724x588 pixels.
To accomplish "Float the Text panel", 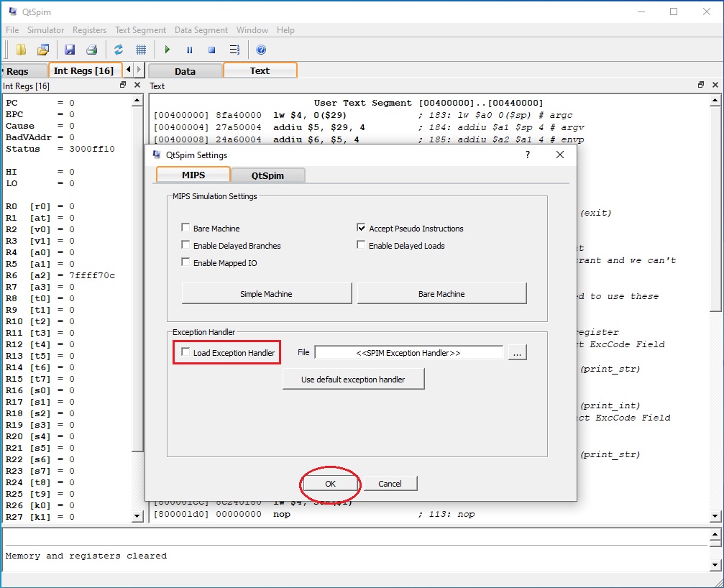I will [701, 85].
